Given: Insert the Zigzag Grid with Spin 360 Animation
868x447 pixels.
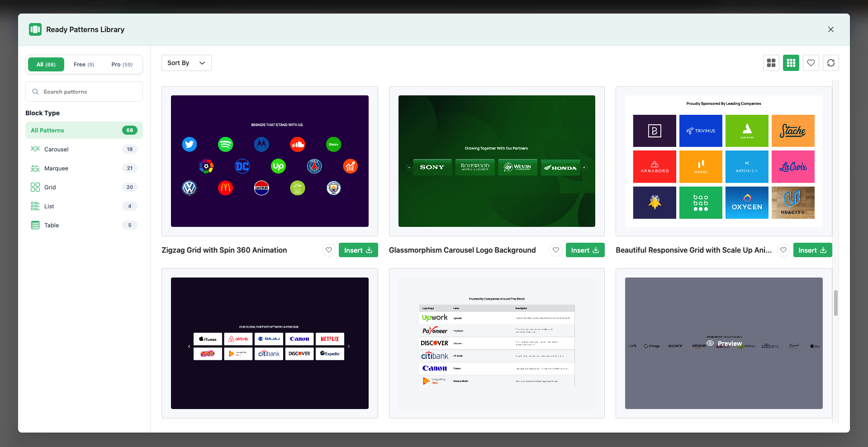Looking at the screenshot, I should [358, 250].
